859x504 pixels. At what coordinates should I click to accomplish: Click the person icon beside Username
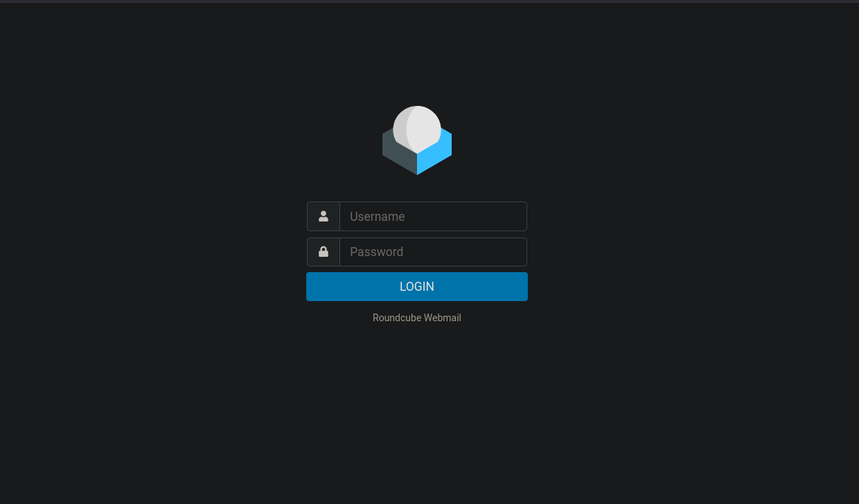pos(324,216)
